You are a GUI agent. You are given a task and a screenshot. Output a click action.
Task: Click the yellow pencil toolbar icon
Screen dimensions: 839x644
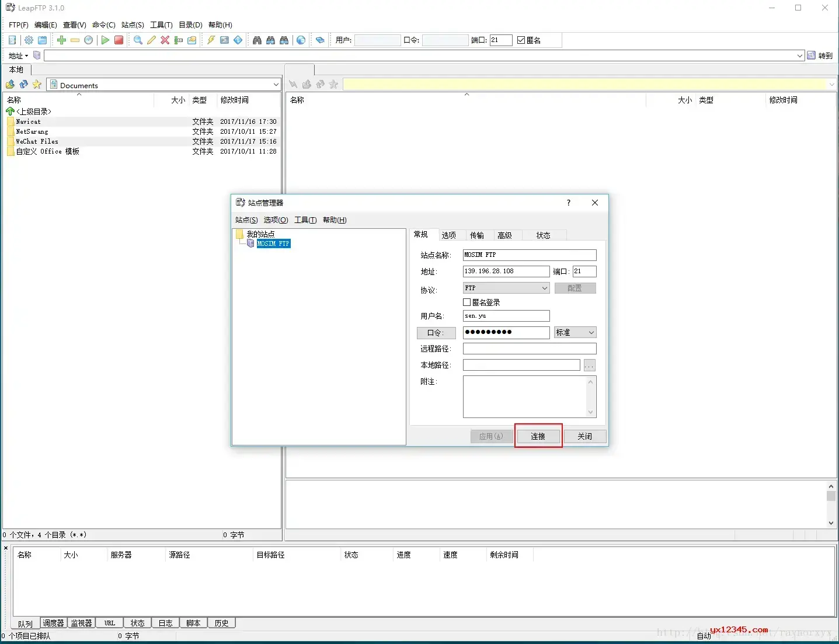click(x=151, y=40)
